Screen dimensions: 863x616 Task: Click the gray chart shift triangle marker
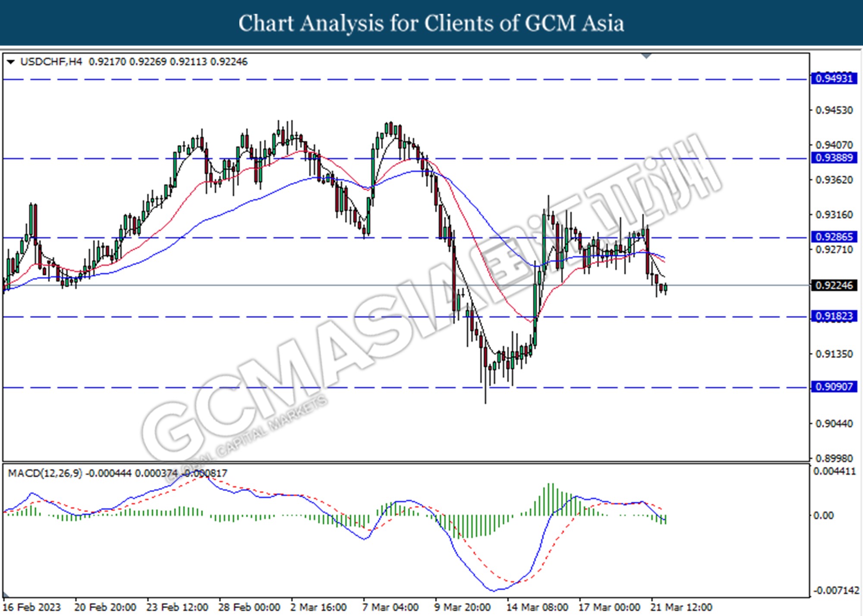point(646,56)
